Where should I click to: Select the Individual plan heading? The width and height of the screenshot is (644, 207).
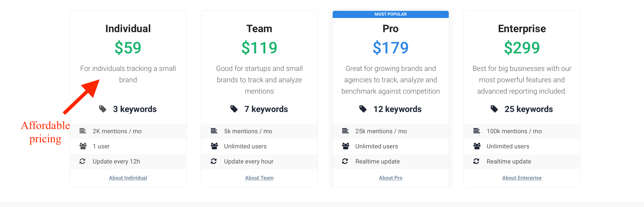click(128, 28)
